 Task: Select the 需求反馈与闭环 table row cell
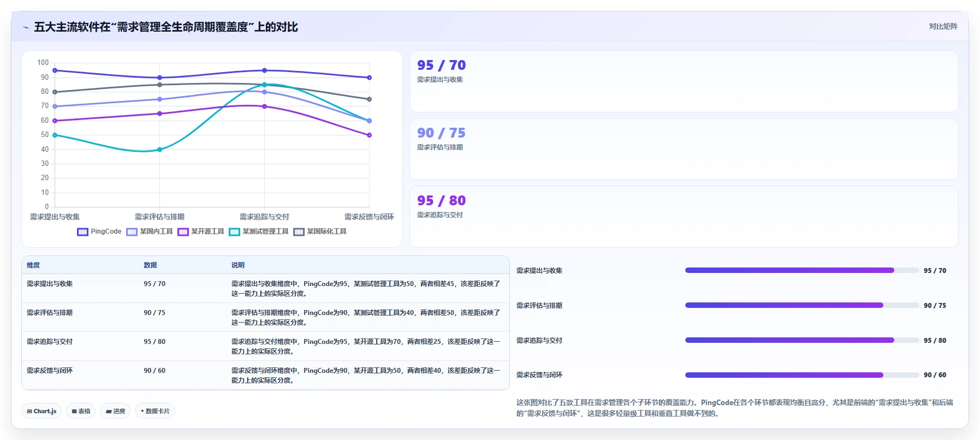pos(50,371)
